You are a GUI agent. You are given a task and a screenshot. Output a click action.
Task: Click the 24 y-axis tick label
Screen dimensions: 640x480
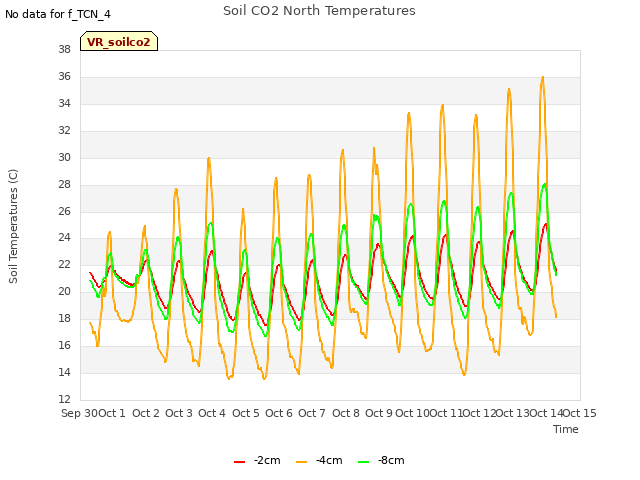[64, 238]
